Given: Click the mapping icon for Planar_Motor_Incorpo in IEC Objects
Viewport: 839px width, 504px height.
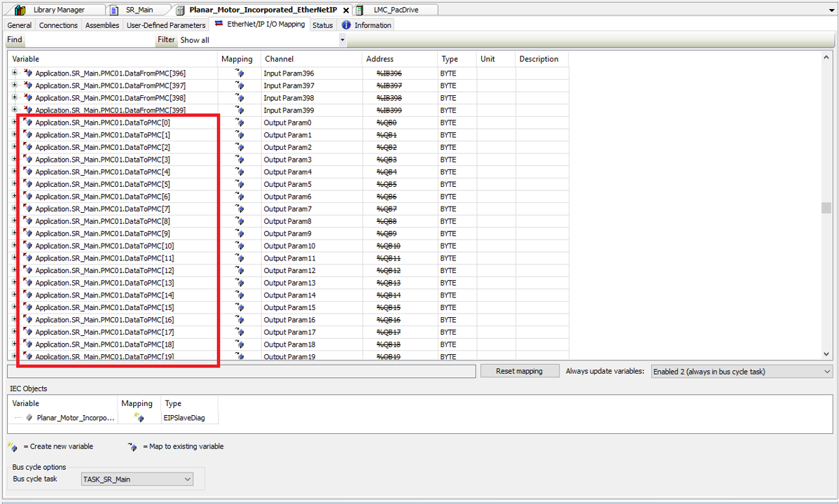Looking at the screenshot, I should pyautogui.click(x=137, y=417).
